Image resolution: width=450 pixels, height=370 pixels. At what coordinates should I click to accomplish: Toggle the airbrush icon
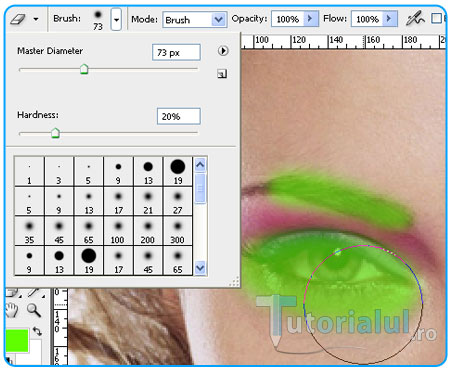point(415,18)
